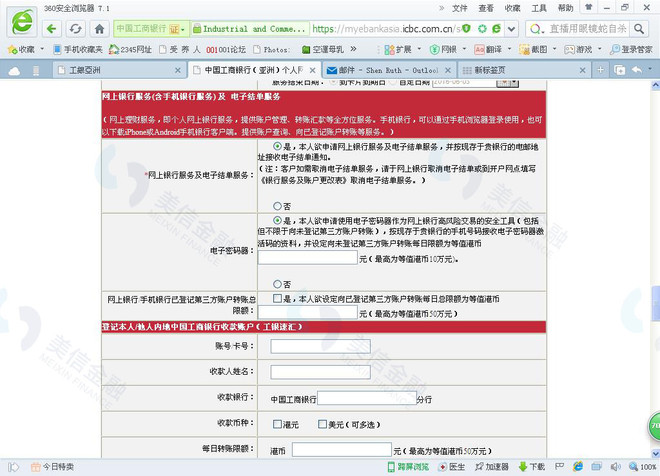Click the 电子密码器 daily limit input field
This screenshot has width=660, height=476.
coord(308,258)
